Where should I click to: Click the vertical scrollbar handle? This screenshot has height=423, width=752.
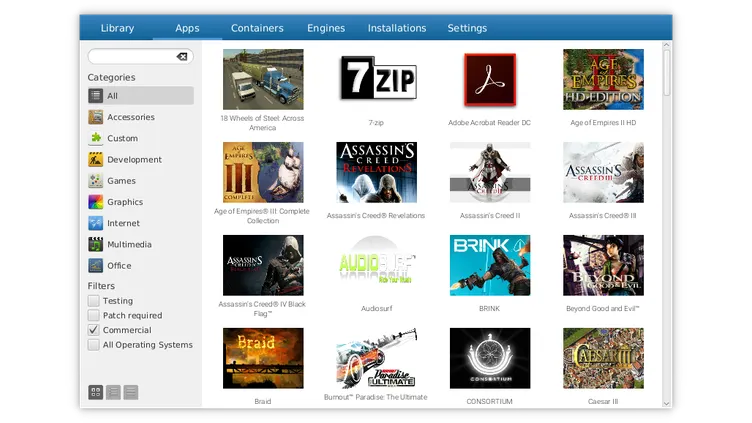point(666,73)
